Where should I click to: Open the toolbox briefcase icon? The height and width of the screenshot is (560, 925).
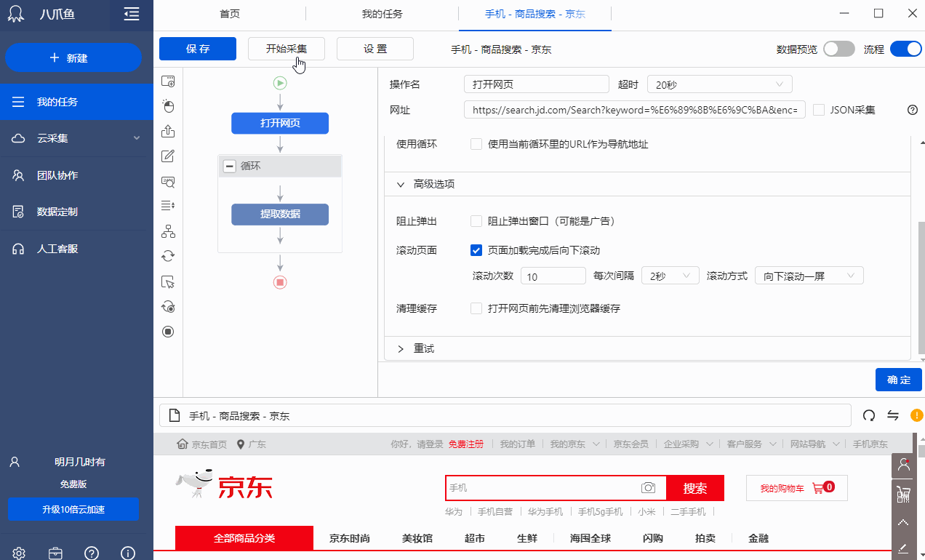(x=55, y=553)
